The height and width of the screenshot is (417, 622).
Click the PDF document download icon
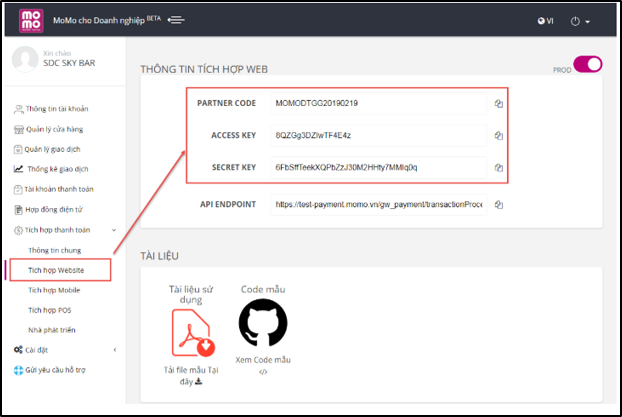coord(193,333)
